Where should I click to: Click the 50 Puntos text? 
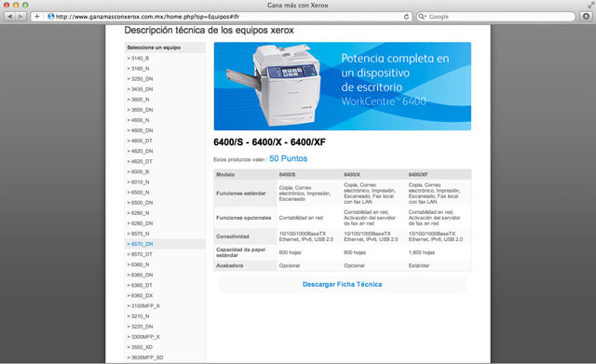coord(288,158)
